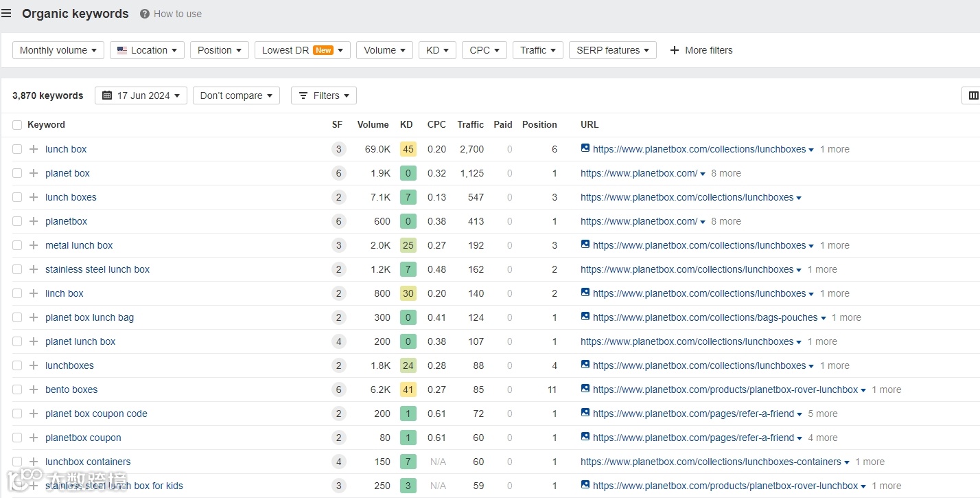Click the image SERP icon in planet box coupon code row
Image resolution: width=980 pixels, height=498 pixels.
[585, 412]
